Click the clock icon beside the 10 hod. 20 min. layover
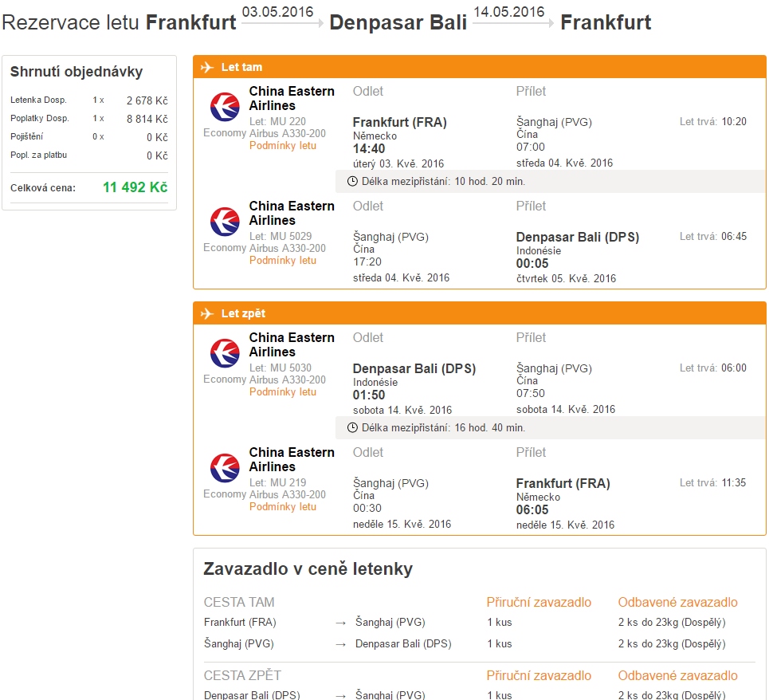The image size is (769, 700). [x=352, y=182]
